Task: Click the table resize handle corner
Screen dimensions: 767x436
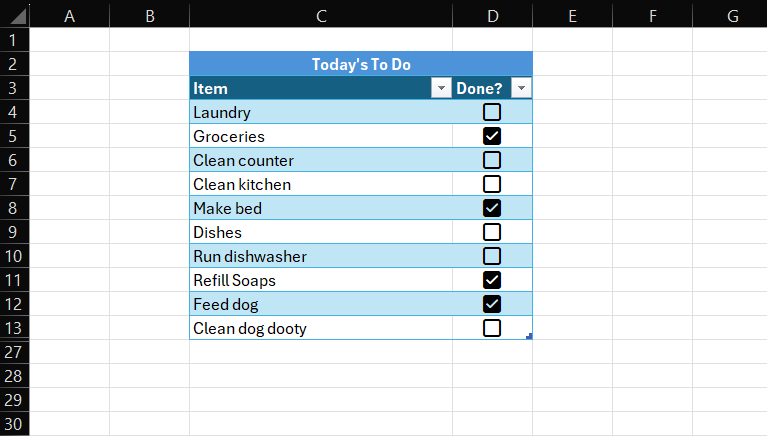Action: (528, 336)
